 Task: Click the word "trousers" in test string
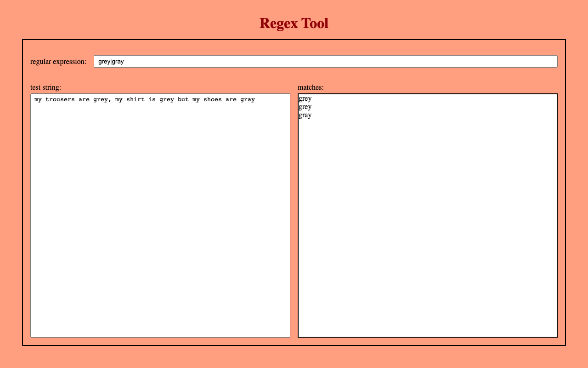point(60,99)
